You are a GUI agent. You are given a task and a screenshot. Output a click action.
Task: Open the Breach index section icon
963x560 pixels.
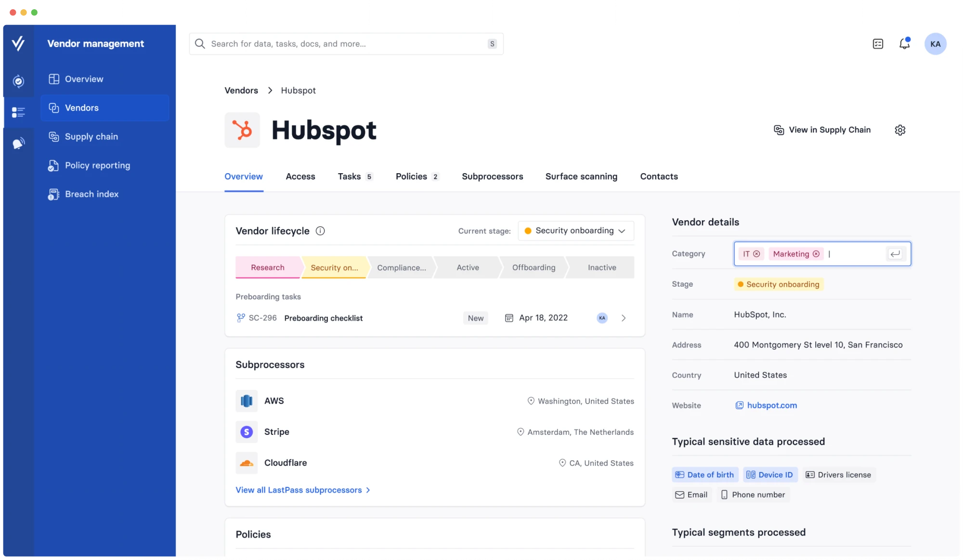tap(53, 195)
